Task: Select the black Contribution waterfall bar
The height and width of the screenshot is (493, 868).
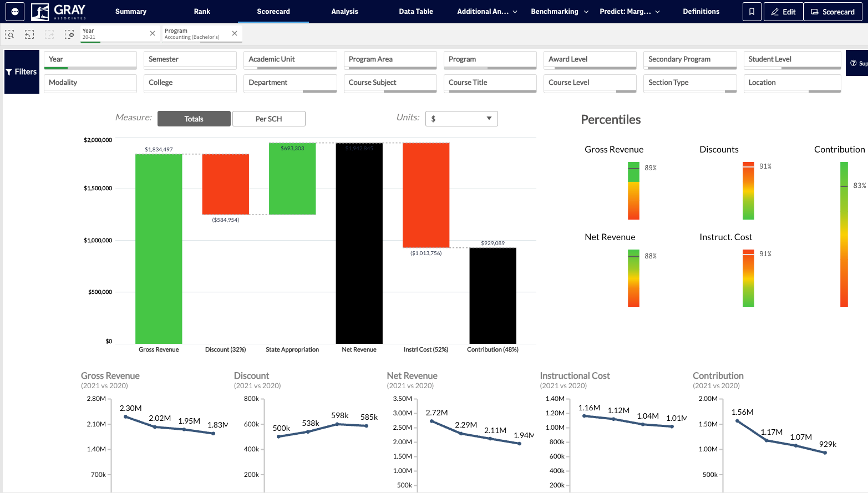Action: 493,296
